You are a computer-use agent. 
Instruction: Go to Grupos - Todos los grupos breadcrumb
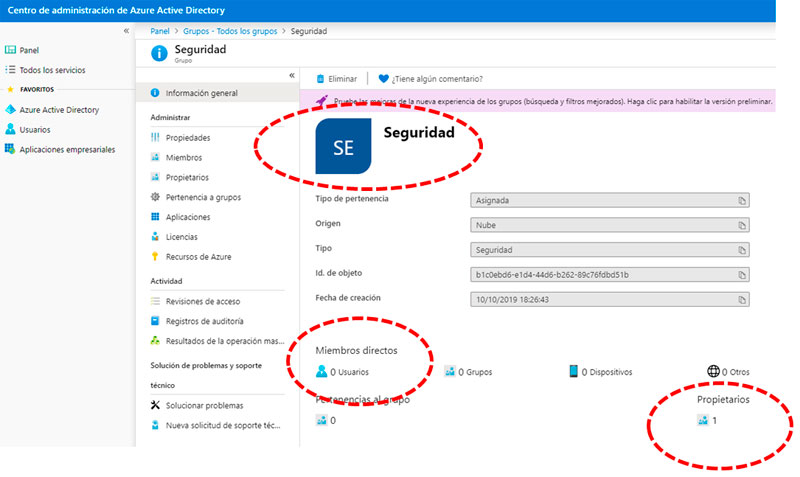pyautogui.click(x=230, y=31)
